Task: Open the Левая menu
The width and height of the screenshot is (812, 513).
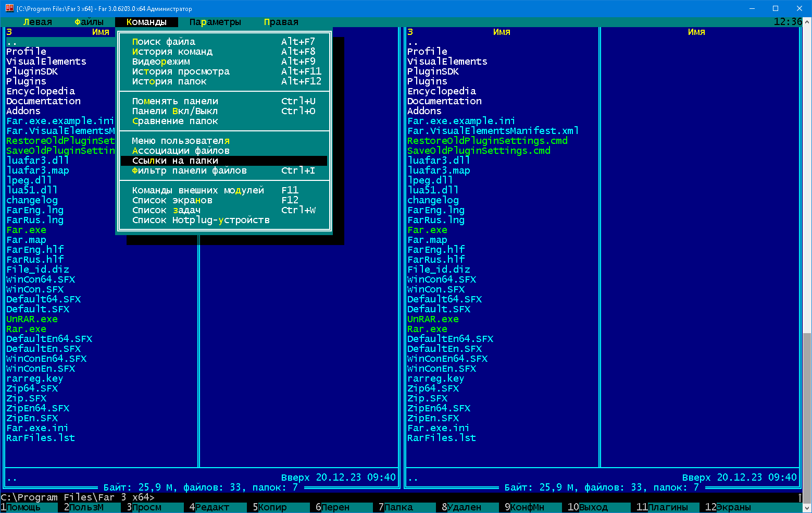Action: [38, 22]
